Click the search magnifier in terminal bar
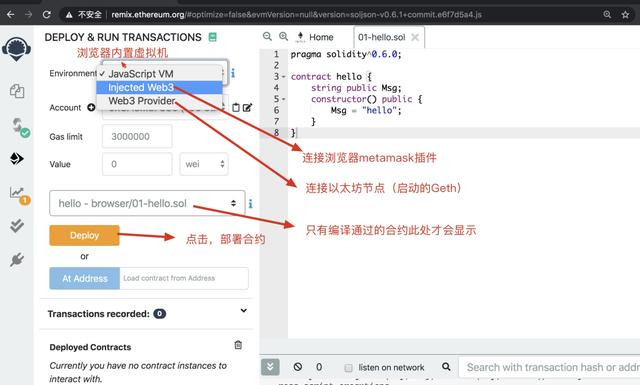640x385 pixels. pyautogui.click(x=446, y=367)
